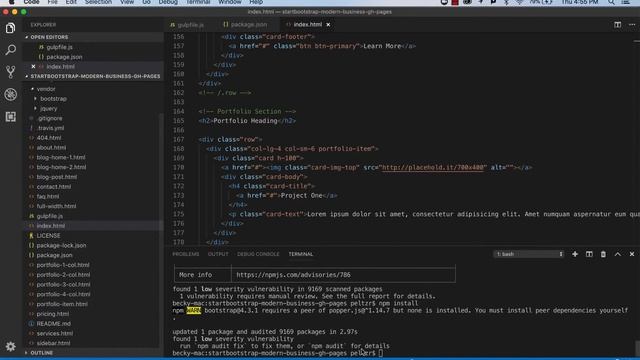Close the index.html editor tab
The image size is (640, 360).
pyautogui.click(x=328, y=24)
